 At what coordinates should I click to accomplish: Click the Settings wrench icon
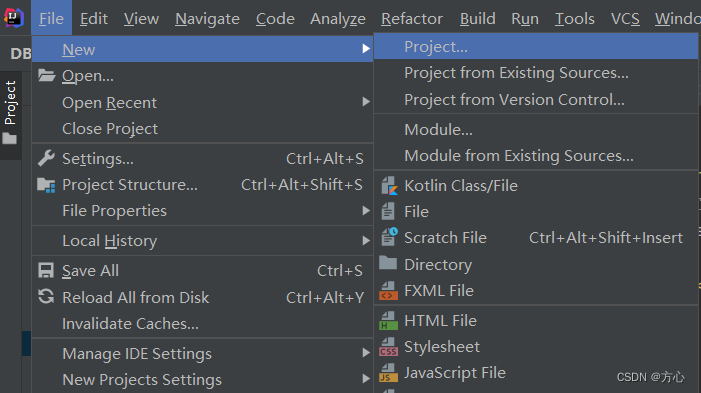[x=46, y=158]
